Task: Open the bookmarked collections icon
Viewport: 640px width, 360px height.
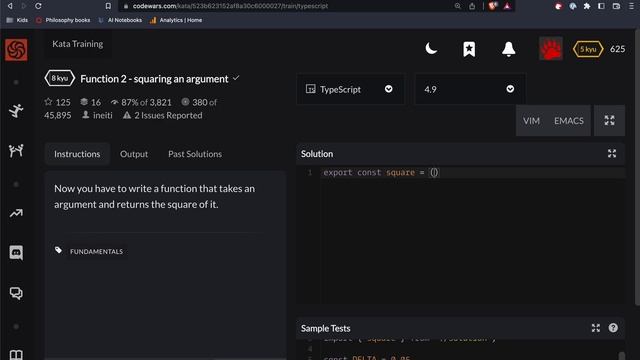Action: point(469,49)
